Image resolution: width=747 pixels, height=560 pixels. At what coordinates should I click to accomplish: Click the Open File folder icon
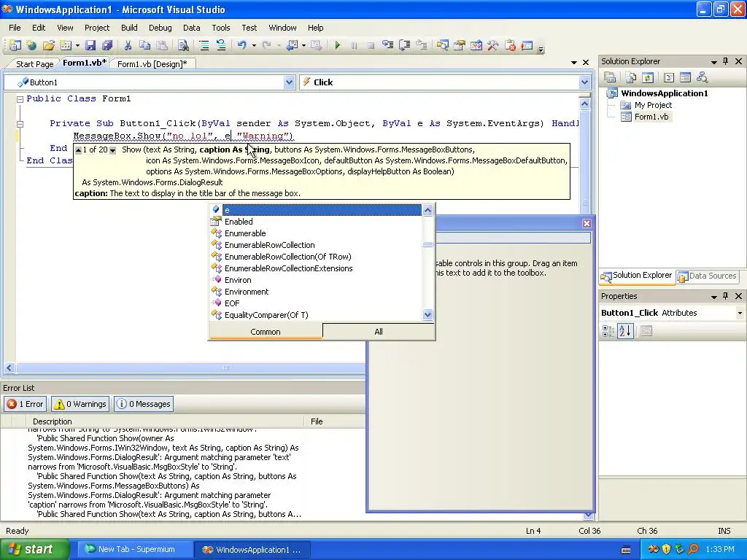(x=49, y=45)
